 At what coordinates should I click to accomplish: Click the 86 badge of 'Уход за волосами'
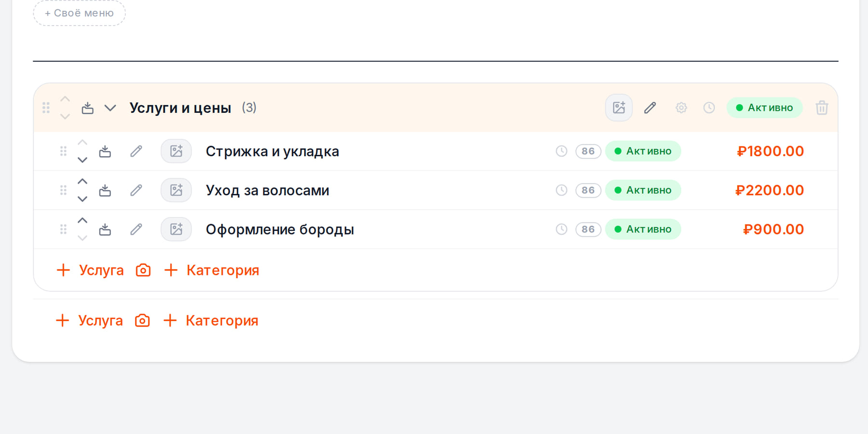tap(588, 190)
